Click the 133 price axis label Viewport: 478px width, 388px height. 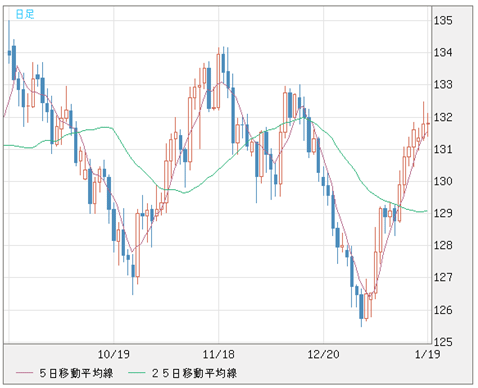pos(443,85)
